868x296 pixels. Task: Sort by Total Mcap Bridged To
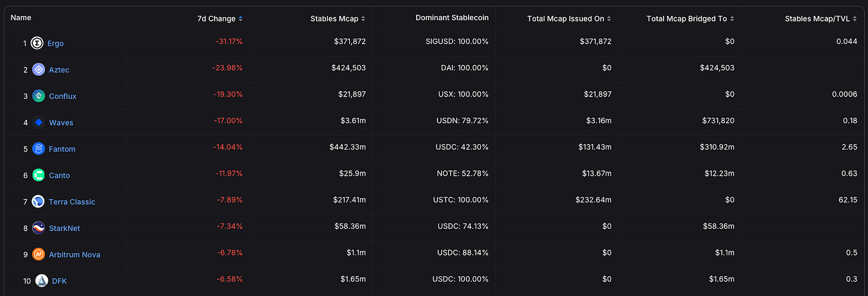click(x=690, y=18)
